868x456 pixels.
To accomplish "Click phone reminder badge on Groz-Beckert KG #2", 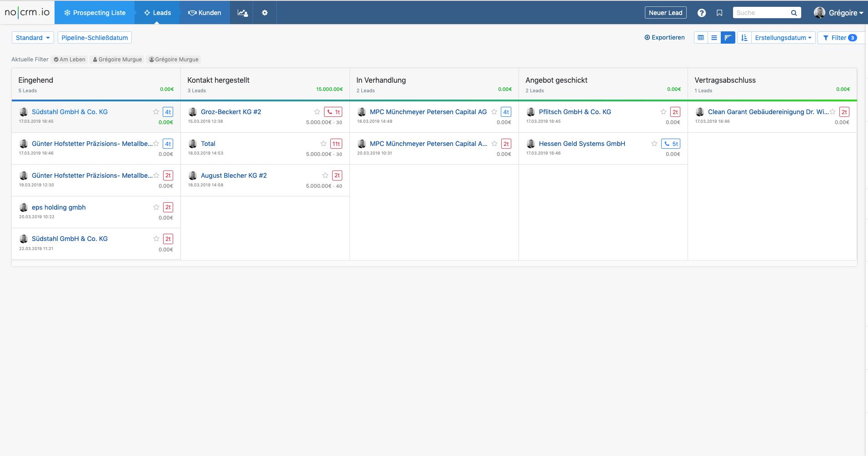I will tap(333, 112).
